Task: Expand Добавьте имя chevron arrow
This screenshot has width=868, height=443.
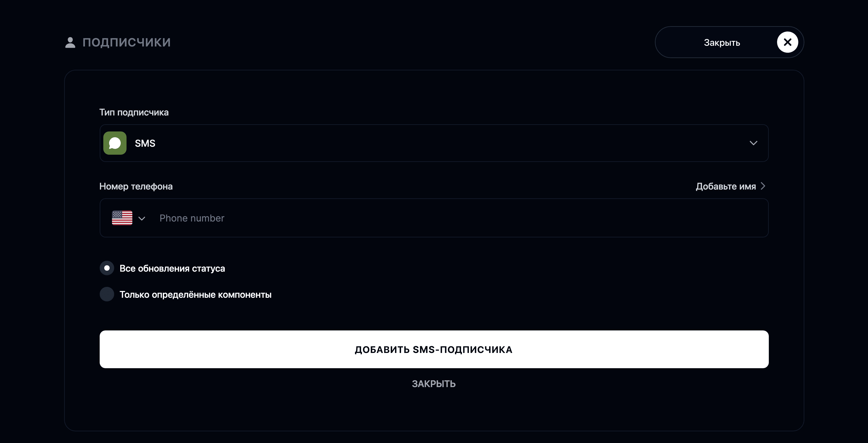Action: 763,186
